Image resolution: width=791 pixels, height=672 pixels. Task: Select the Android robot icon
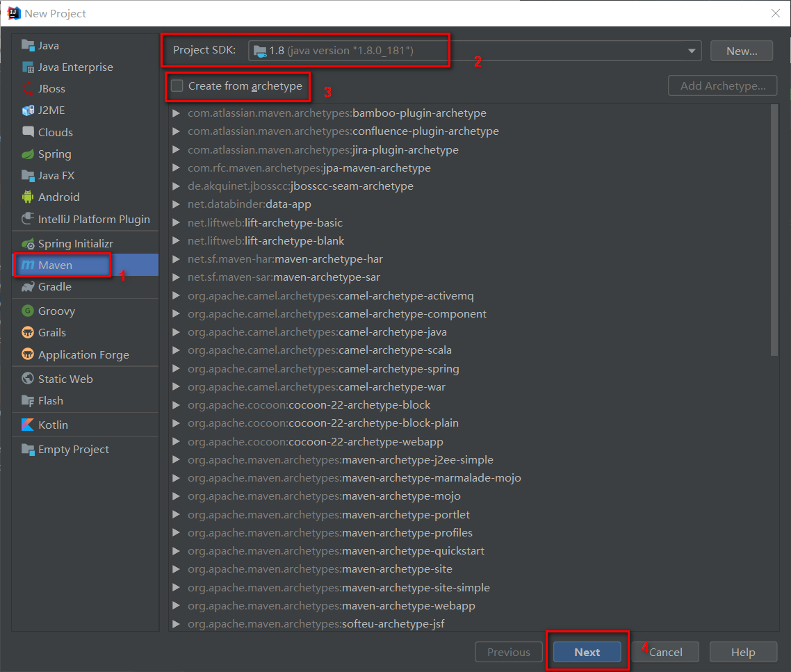[28, 197]
